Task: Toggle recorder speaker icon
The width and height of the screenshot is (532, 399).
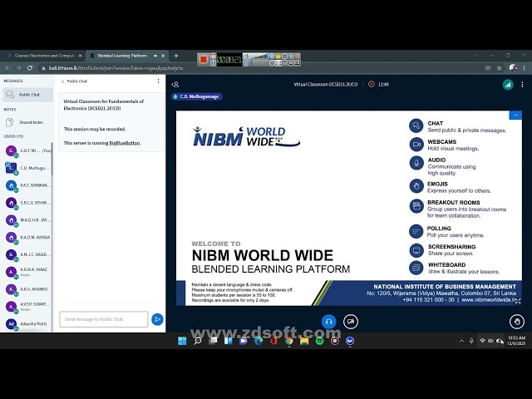Action: (x=246, y=56)
